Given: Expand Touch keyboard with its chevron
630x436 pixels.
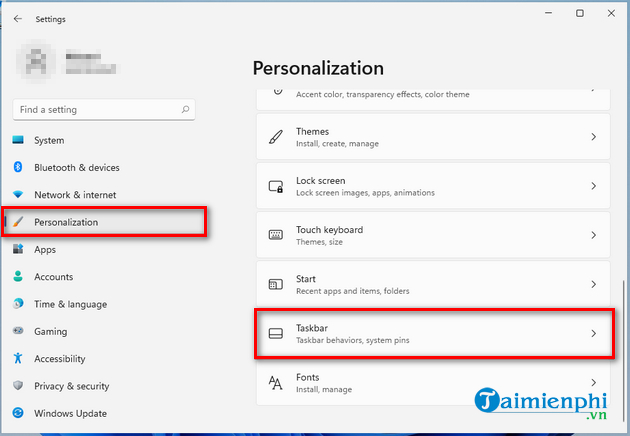Looking at the screenshot, I should coord(593,235).
